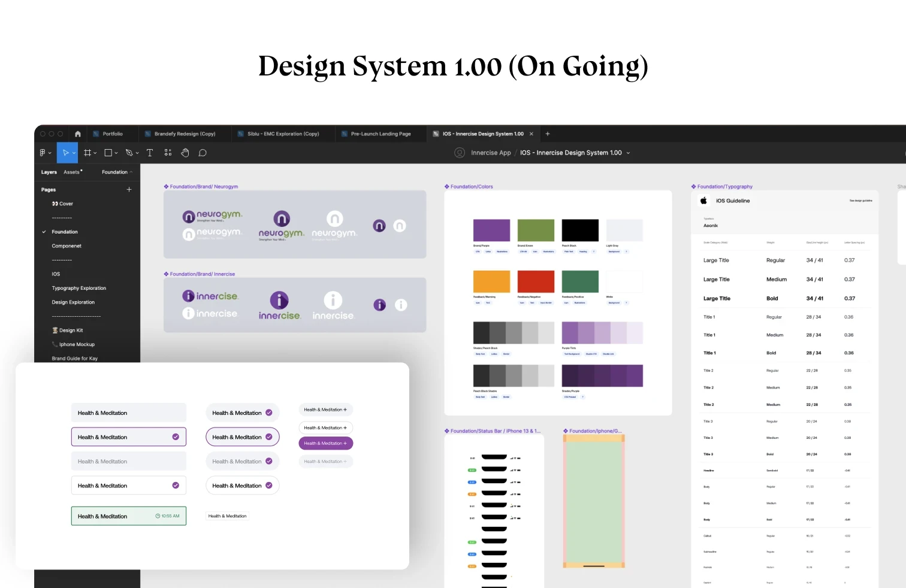Viewport: 906px width, 588px height.
Task: Open the Layers panel tab
Action: pos(49,172)
